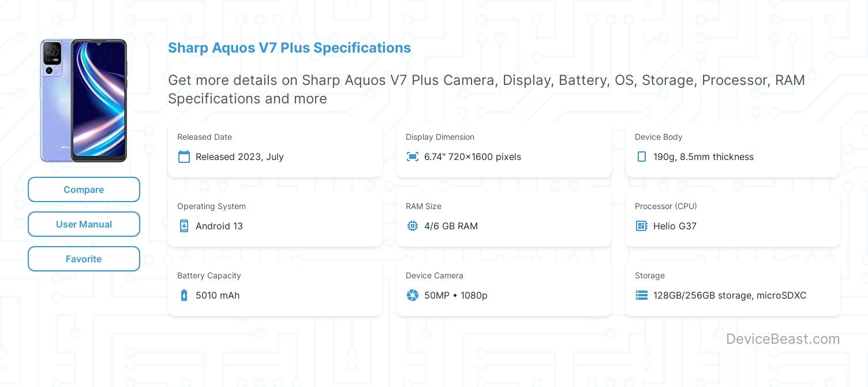Viewport: 868px width, 387px height.
Task: Select the Battery Capacity card
Action: coord(275,288)
